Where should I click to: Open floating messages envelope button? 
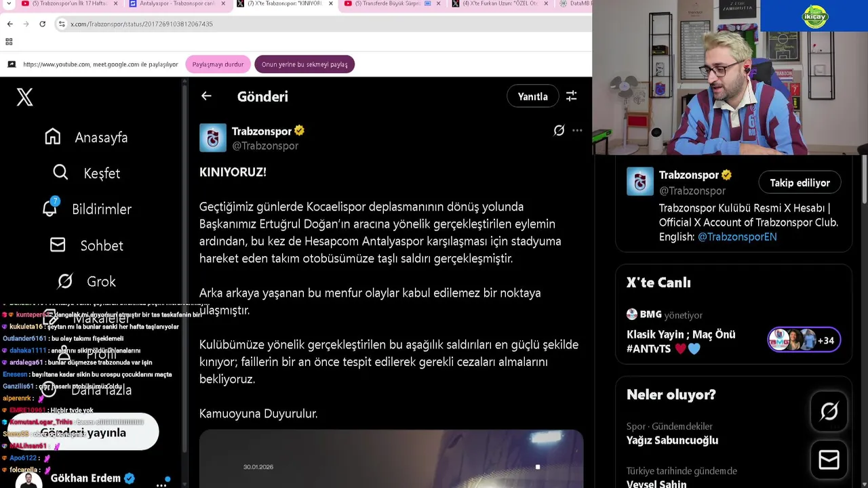(x=829, y=460)
